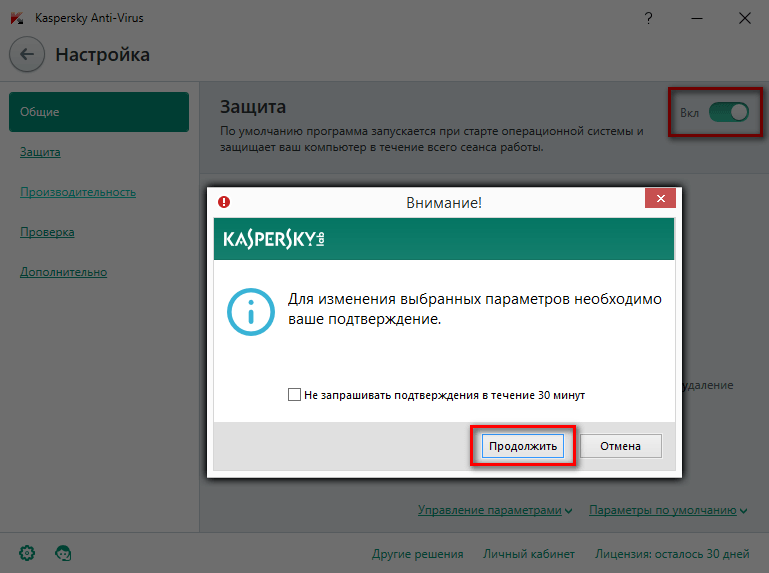This screenshot has height=573, width=769.
Task: Open Личный кабинет link
Action: (x=529, y=554)
